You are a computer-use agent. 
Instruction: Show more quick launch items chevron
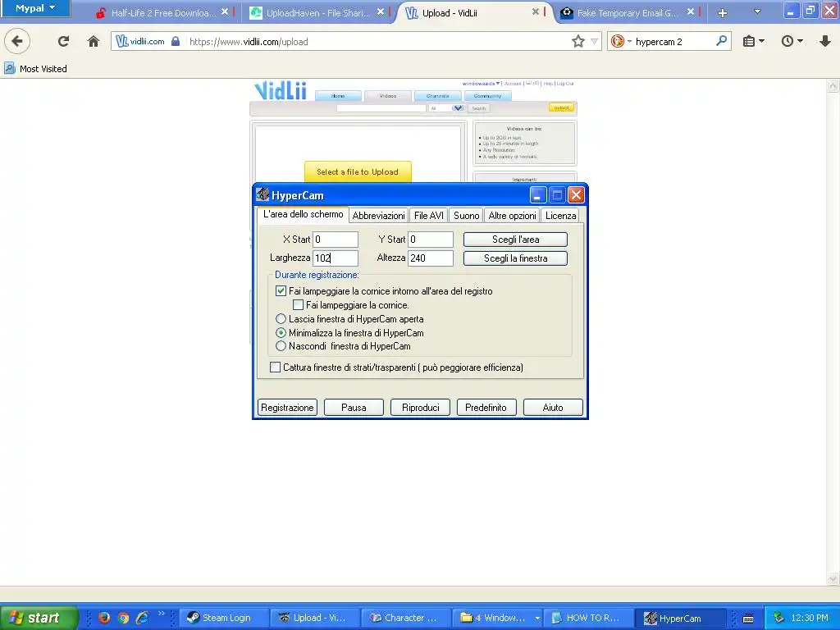tap(162, 614)
